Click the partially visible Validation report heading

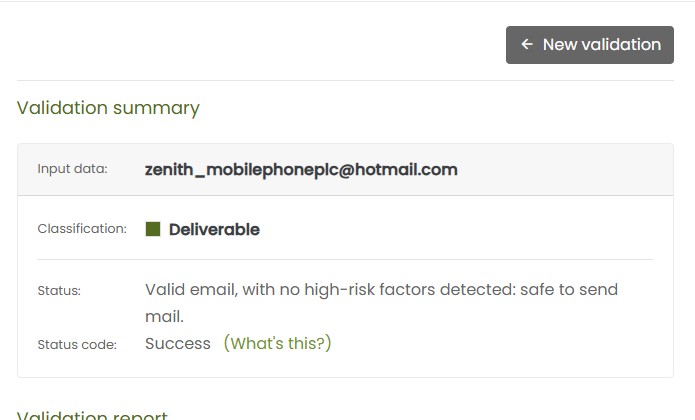click(92, 414)
